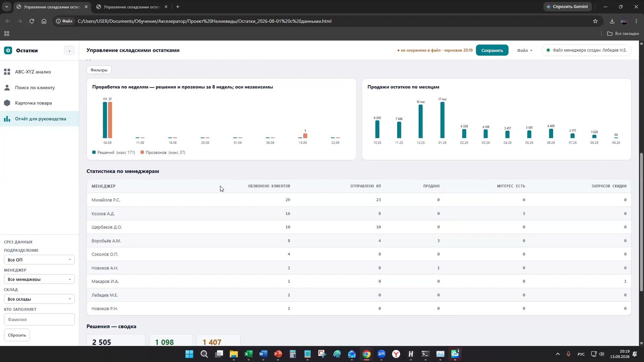Image resolution: width=644 pixels, height=362 pixels.
Task: Collapse the left sidebar with chevron
Action: click(69, 51)
